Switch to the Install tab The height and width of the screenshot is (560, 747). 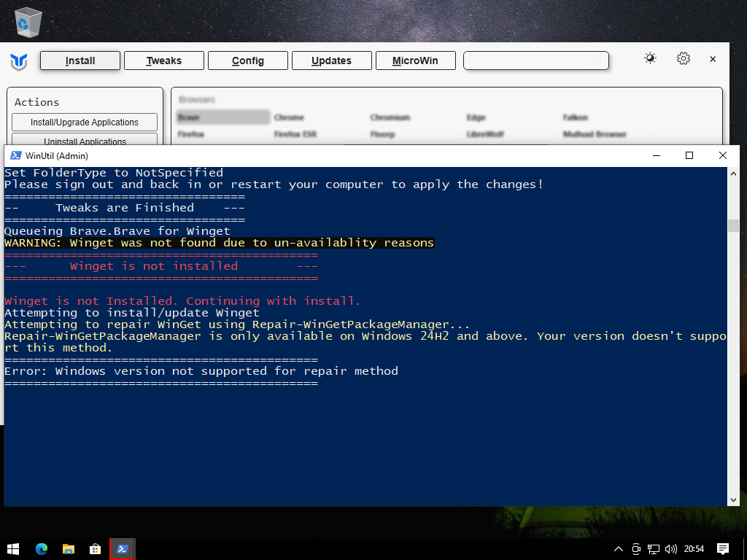click(x=80, y=61)
